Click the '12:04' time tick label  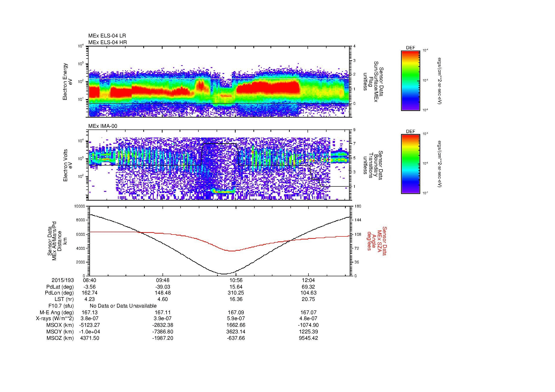point(308,280)
